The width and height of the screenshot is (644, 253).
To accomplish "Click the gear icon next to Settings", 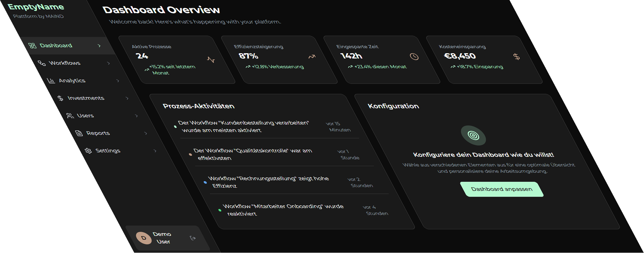I will [88, 151].
